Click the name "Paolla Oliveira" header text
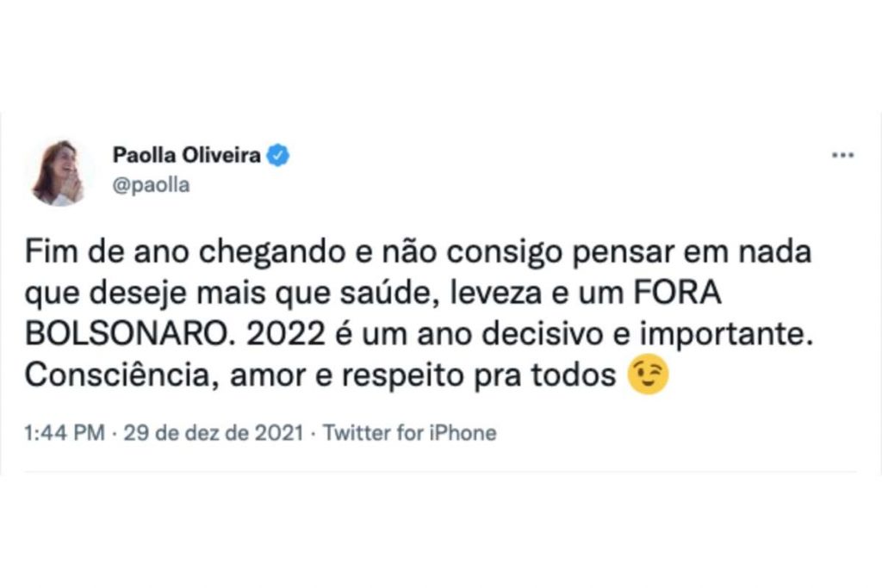Image resolution: width=882 pixels, height=588 pixels. coord(189,153)
